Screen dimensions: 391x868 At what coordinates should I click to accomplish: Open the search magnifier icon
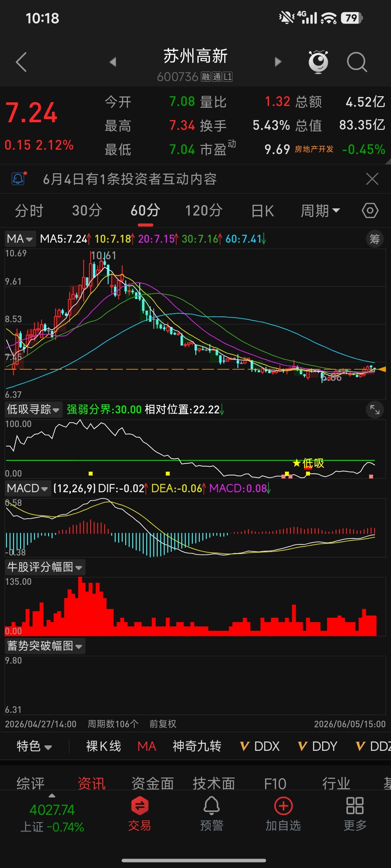click(357, 62)
